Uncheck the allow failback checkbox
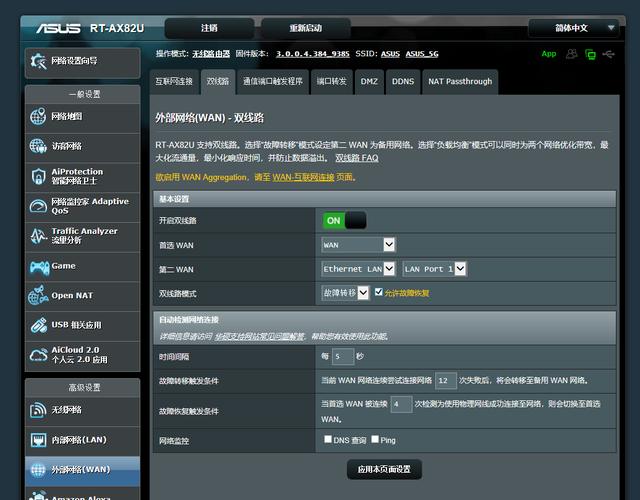 click(x=378, y=292)
